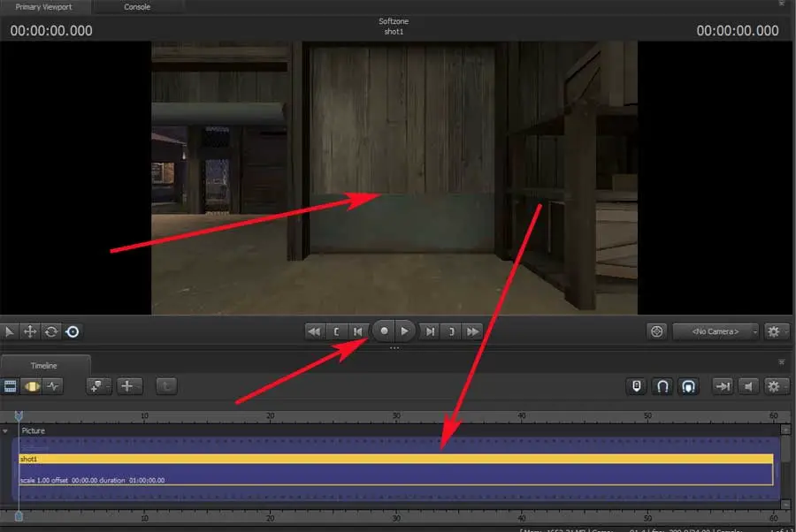Switch to the Clip Editor filmstrip mode
The image size is (796, 532).
(10, 386)
